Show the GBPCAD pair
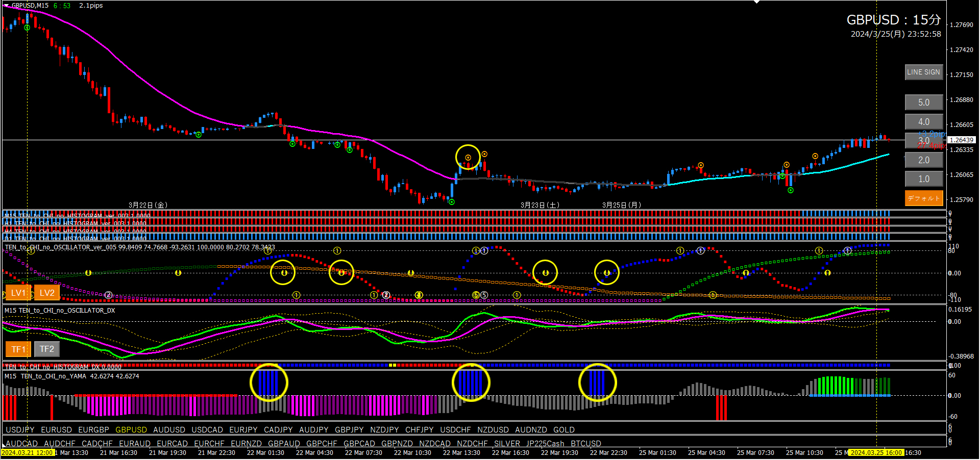This screenshot has width=980, height=460. [359, 444]
